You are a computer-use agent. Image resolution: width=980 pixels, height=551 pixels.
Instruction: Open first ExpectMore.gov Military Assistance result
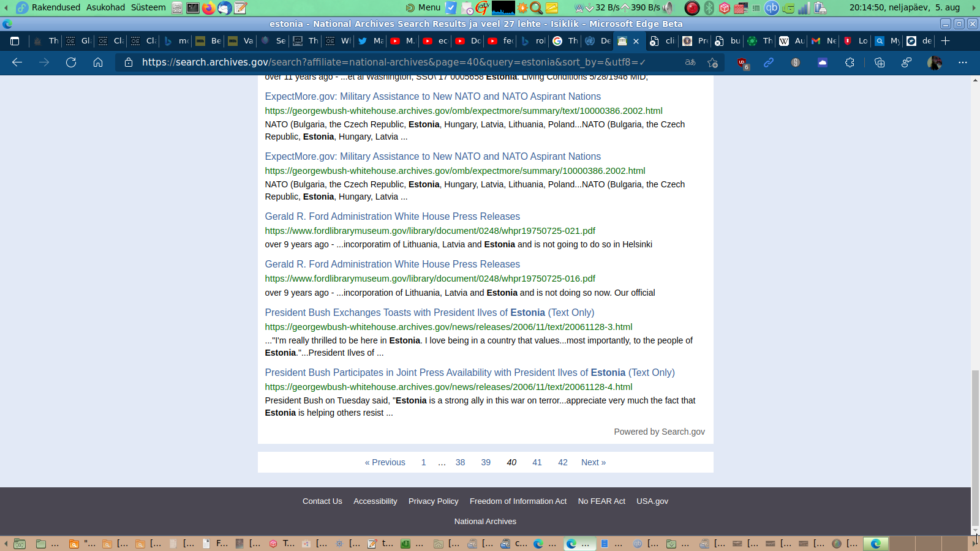pos(432,96)
